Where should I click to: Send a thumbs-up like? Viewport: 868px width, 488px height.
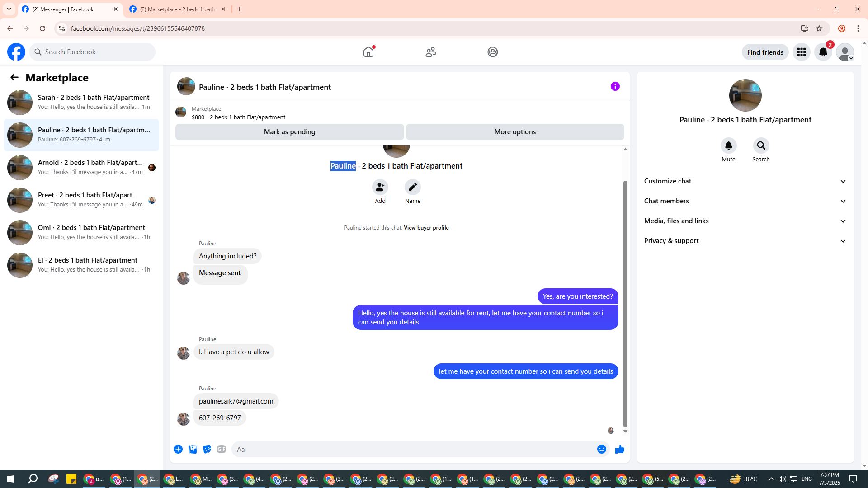click(x=619, y=449)
